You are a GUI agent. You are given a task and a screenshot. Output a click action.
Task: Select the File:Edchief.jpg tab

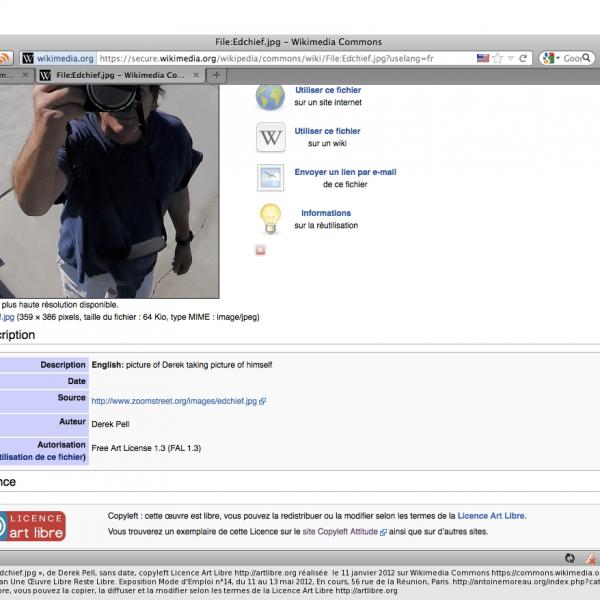coord(120,75)
